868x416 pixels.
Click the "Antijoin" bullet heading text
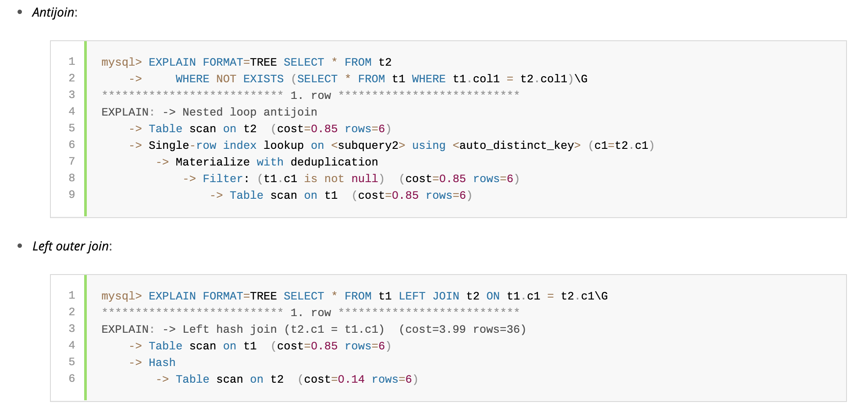pos(53,12)
